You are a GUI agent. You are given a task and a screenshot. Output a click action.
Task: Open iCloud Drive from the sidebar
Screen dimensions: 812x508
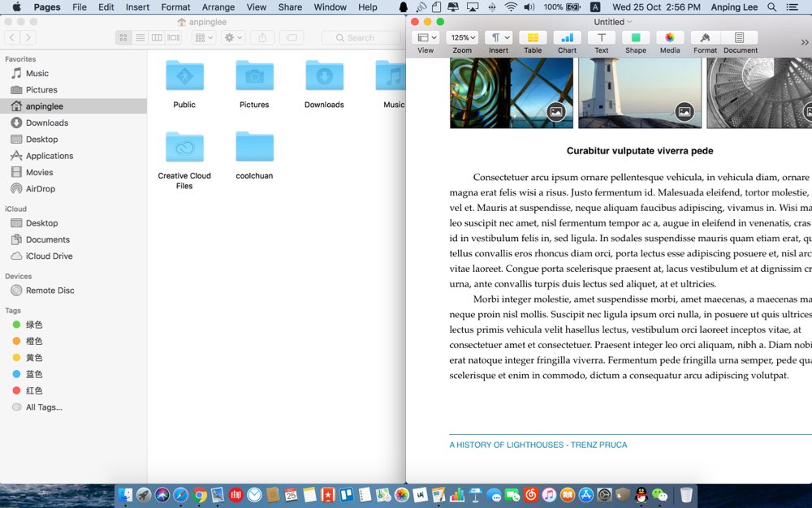[49, 256]
